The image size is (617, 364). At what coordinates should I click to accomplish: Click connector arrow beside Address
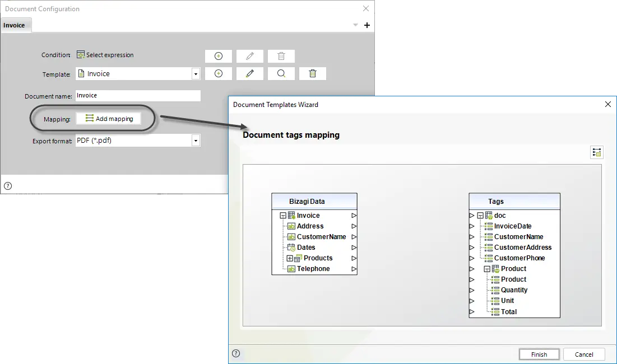tap(354, 226)
